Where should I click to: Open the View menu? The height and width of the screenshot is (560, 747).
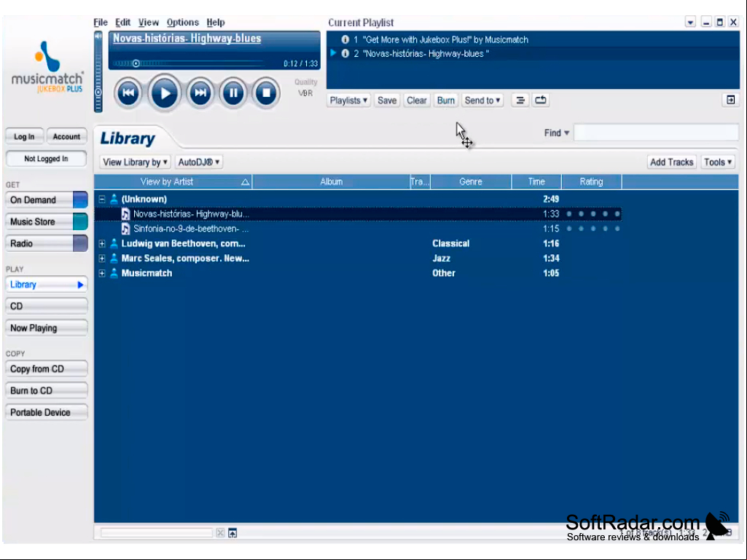click(x=149, y=23)
